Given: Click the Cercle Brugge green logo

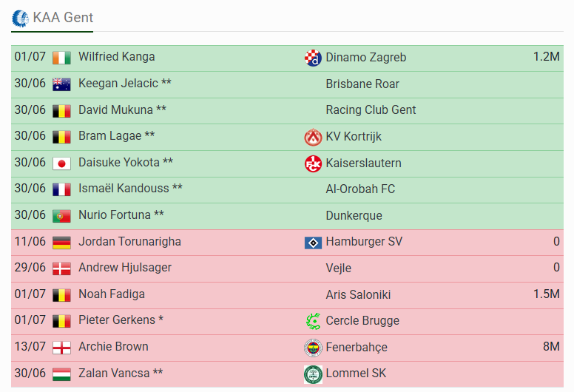Looking at the screenshot, I should [x=313, y=321].
